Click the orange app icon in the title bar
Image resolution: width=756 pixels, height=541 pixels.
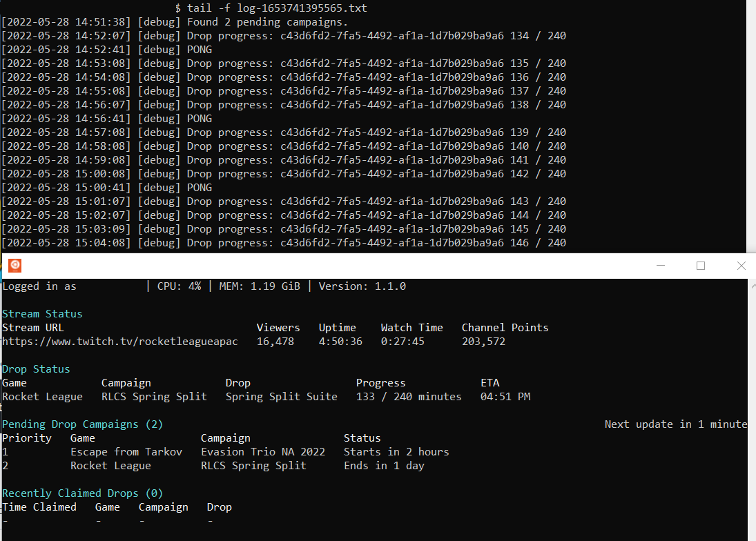pos(14,265)
